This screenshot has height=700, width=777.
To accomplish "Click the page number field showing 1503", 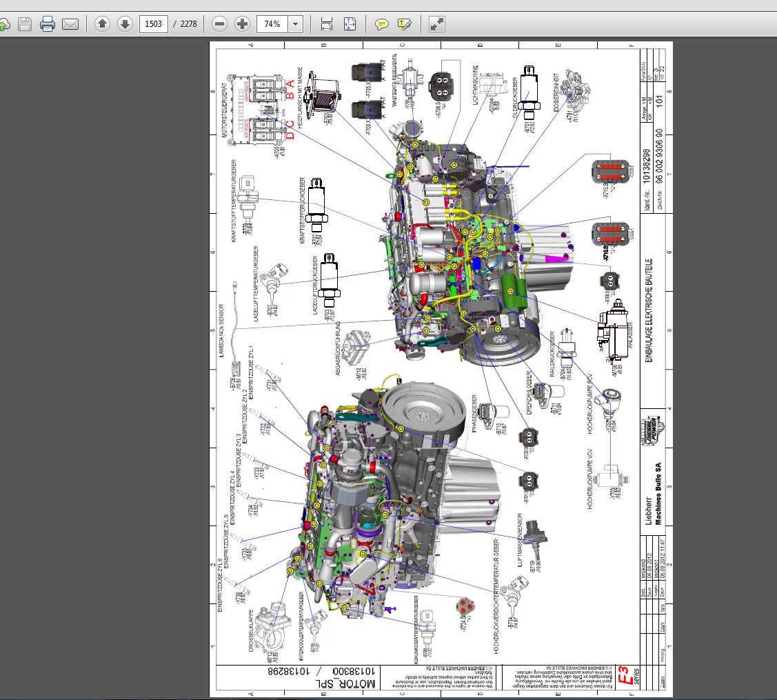I will [x=153, y=24].
